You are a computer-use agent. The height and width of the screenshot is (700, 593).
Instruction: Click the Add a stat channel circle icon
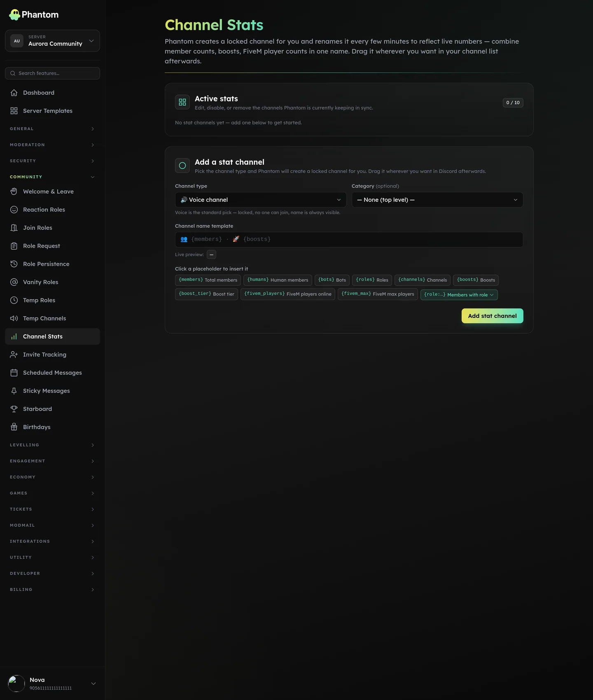click(x=182, y=166)
